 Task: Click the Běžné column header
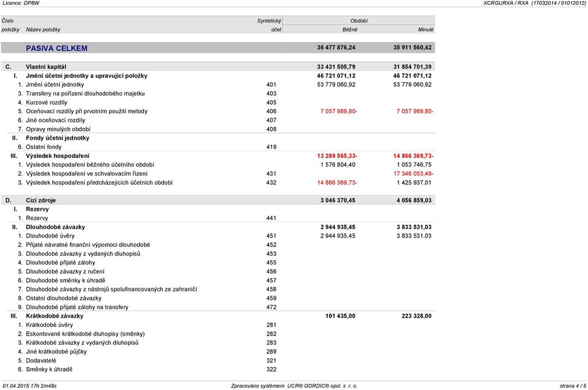(350, 29)
